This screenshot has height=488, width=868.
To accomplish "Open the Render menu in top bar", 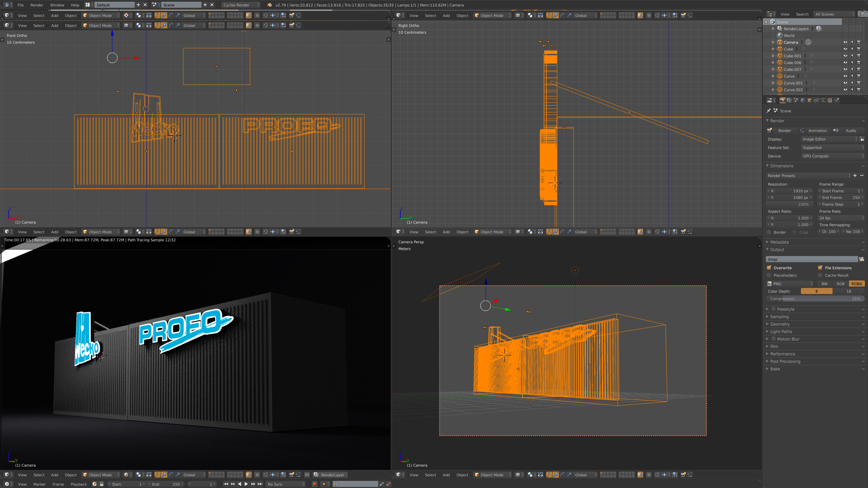I will tap(37, 5).
